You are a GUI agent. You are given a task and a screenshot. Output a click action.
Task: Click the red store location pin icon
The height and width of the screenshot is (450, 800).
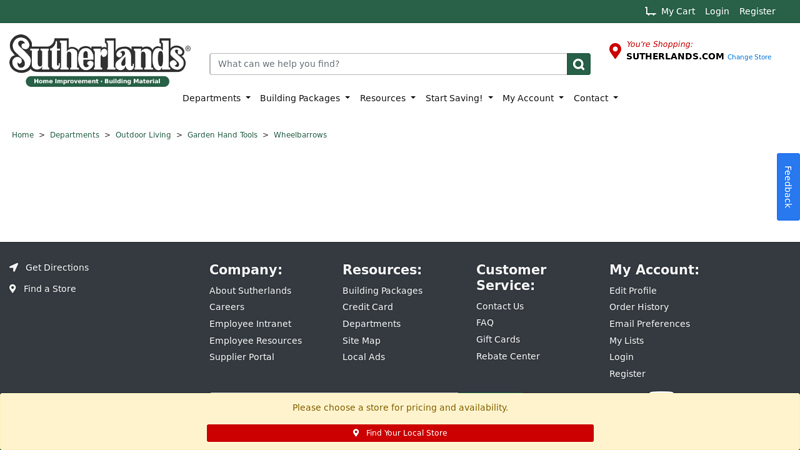(615, 51)
